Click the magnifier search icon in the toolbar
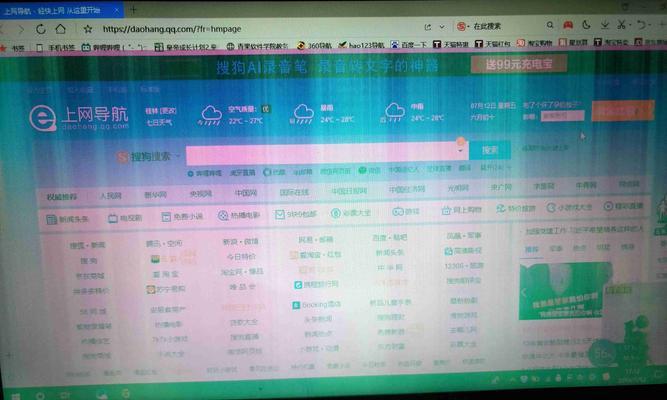667x400 pixels. pyautogui.click(x=550, y=25)
